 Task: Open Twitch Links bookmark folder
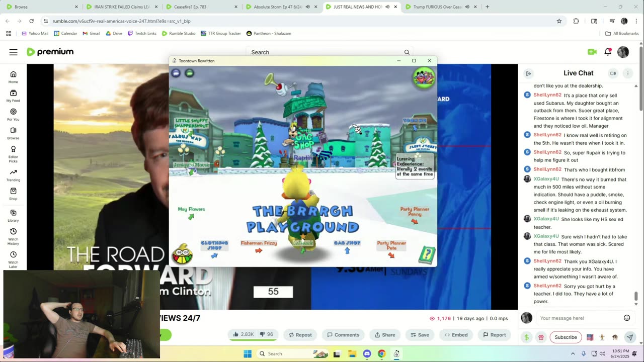click(142, 33)
